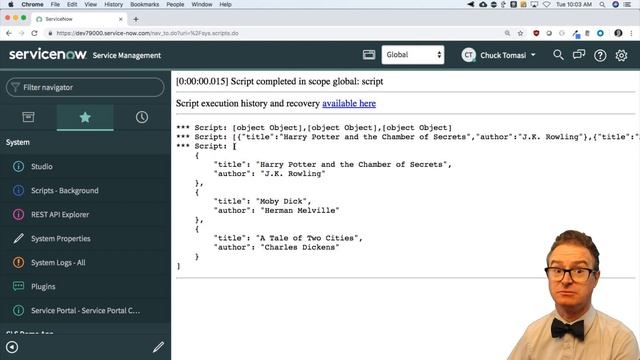Click the browser back arrow

9,33
